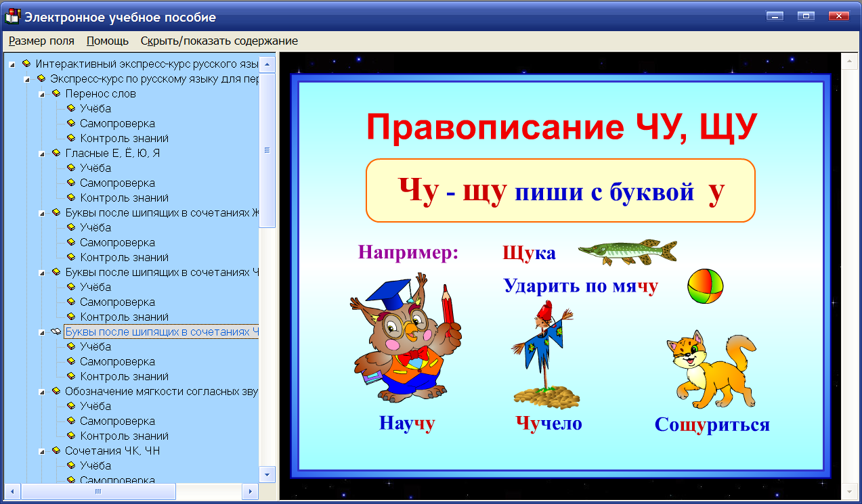Click the book icon beside "Перенос слов"
Viewport: 862px width, 504px height.
(x=57, y=93)
